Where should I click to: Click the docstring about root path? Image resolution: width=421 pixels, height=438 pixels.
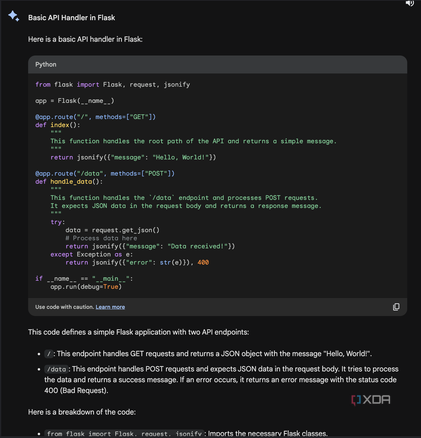194,141
